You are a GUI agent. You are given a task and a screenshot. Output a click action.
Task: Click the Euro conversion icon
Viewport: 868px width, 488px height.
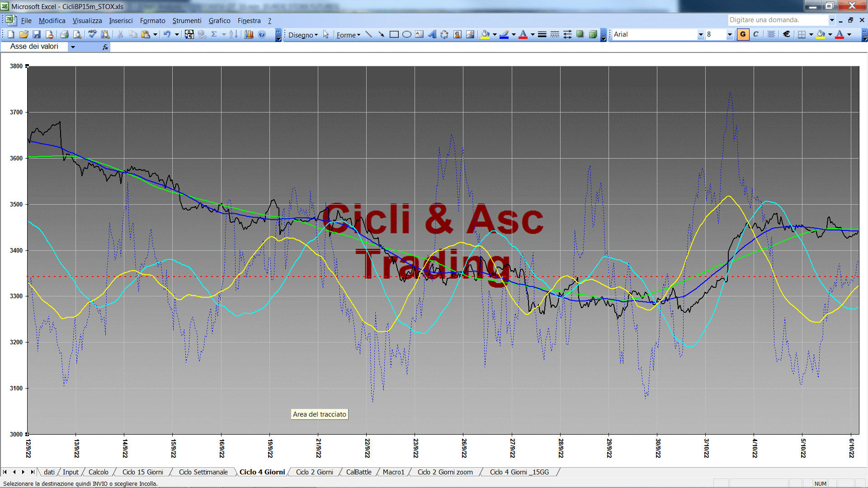[x=189, y=34]
